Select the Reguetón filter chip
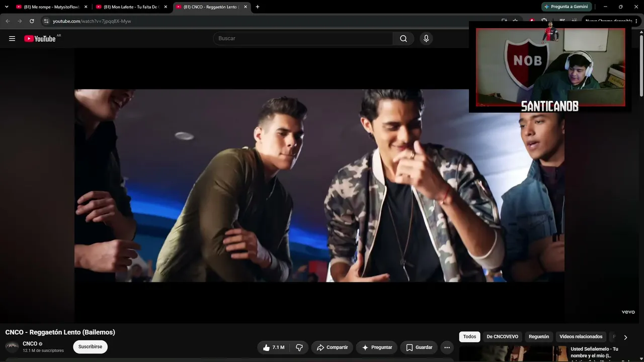644x362 pixels. click(539, 337)
